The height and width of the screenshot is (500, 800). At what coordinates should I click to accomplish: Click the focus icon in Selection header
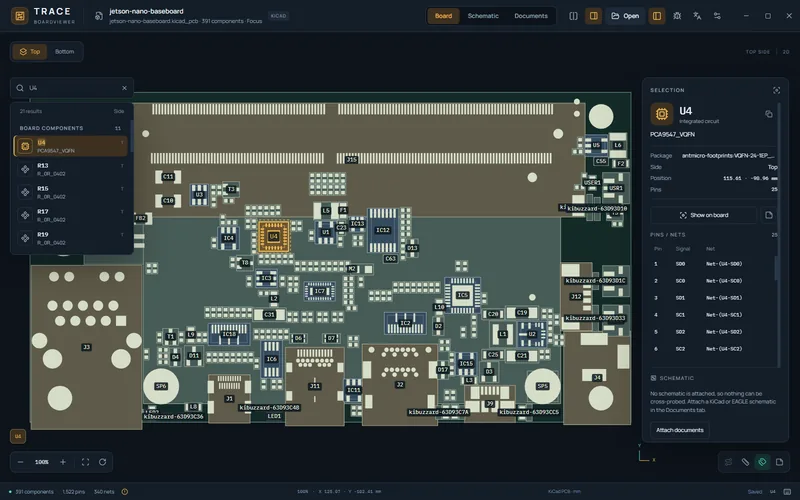click(x=777, y=90)
